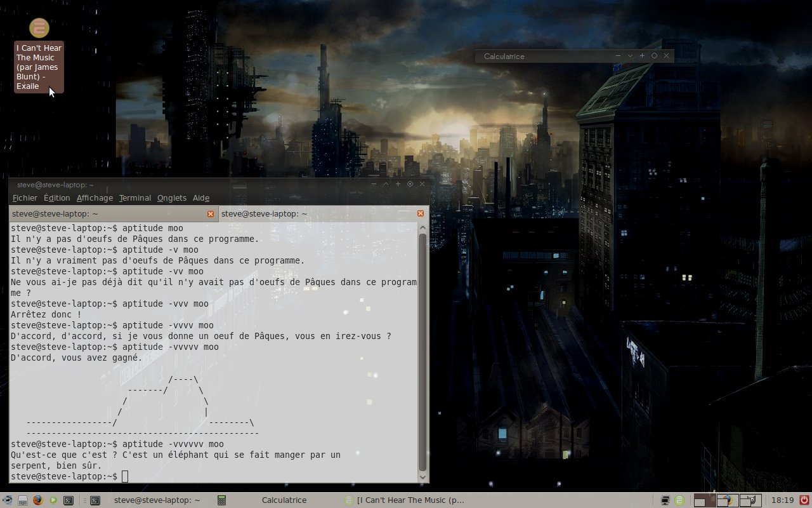812x508 pixels.
Task: Select the first steve@steve-laptop terminal tab
Action: pyautogui.click(x=114, y=214)
